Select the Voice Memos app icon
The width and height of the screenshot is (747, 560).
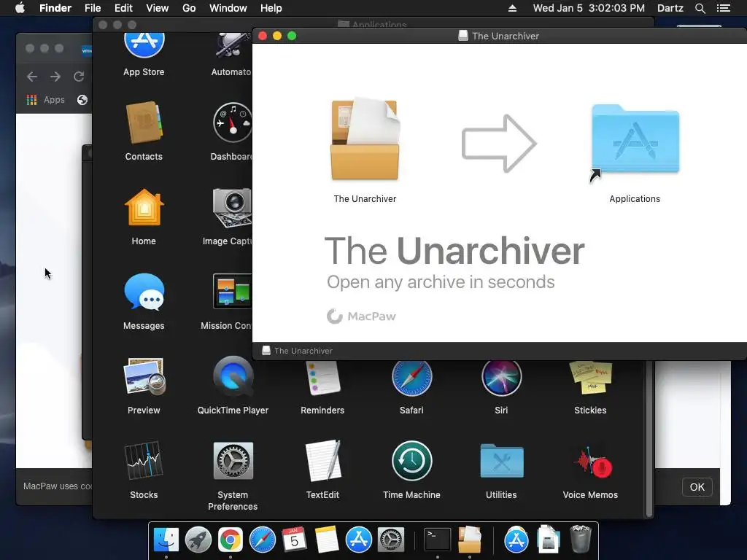591,462
